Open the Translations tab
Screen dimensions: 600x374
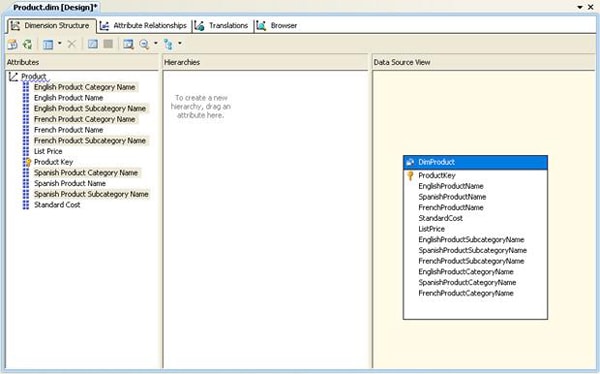(x=222, y=26)
